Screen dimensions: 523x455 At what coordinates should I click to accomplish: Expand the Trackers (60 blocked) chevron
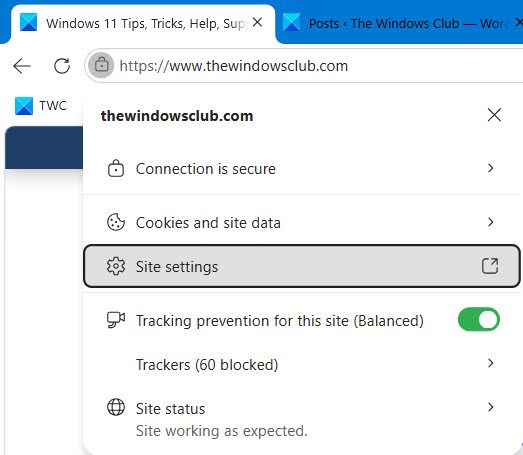pyautogui.click(x=490, y=363)
